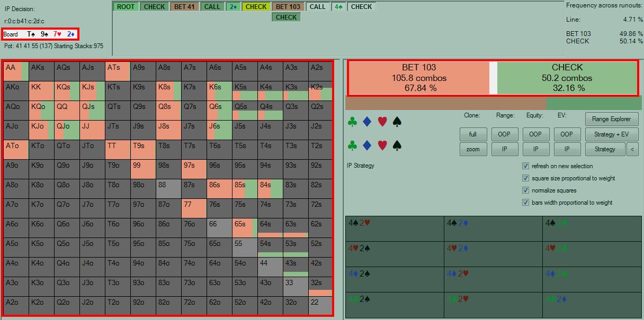This screenshot has height=320, width=644.
Task: Click the orange BET 103 strategy box
Action: [419, 78]
